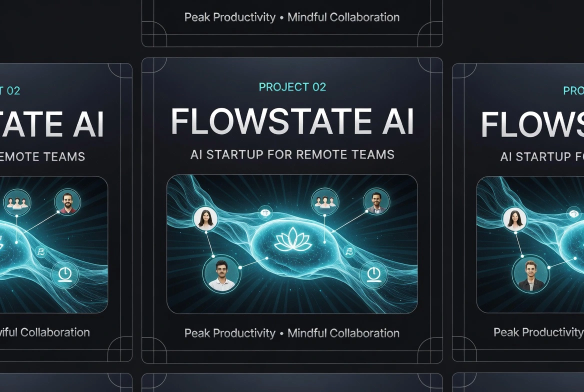Open the neural network artwork in center card

tap(292, 244)
